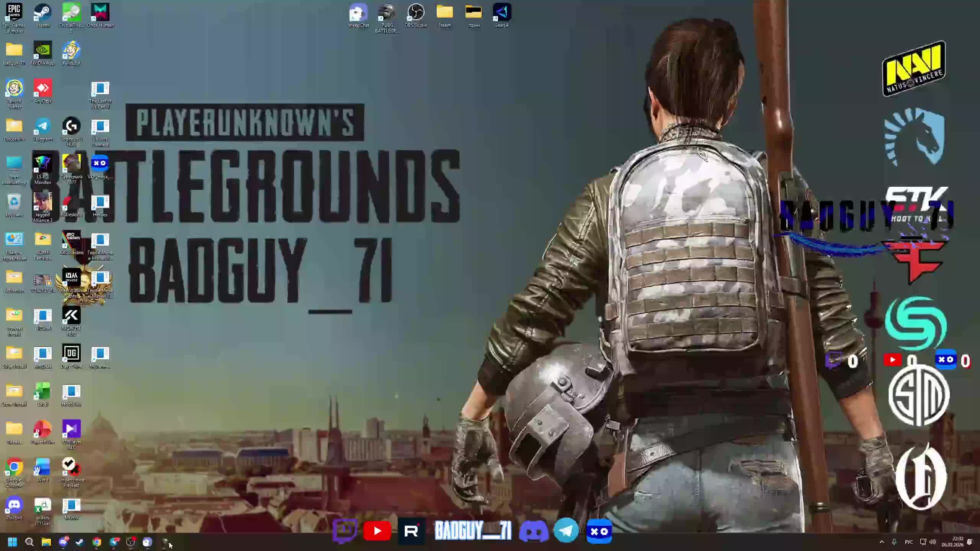Click the Days Gone desktop icon
Viewport: 980px width, 551px height.
tap(71, 354)
